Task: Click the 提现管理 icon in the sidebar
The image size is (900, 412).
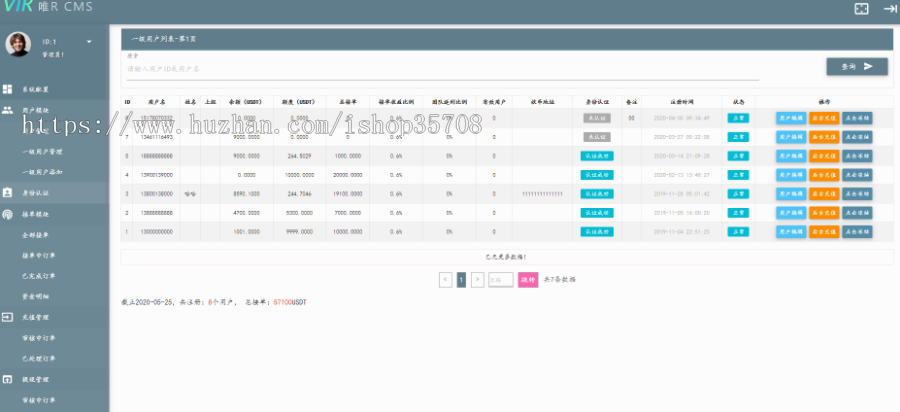Action: click(8, 380)
